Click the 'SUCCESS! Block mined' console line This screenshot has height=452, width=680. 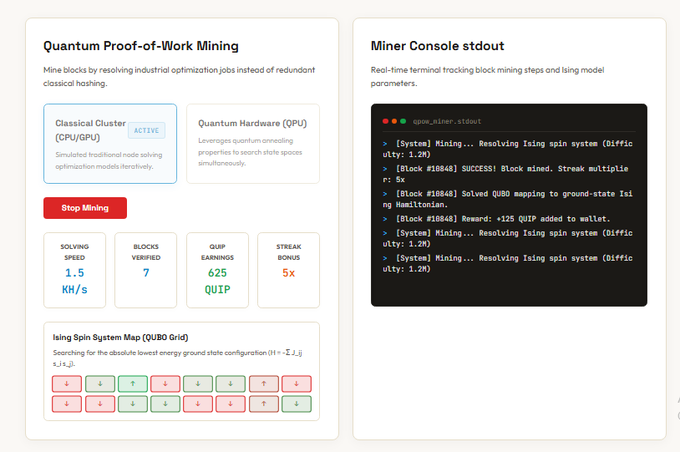(507, 174)
